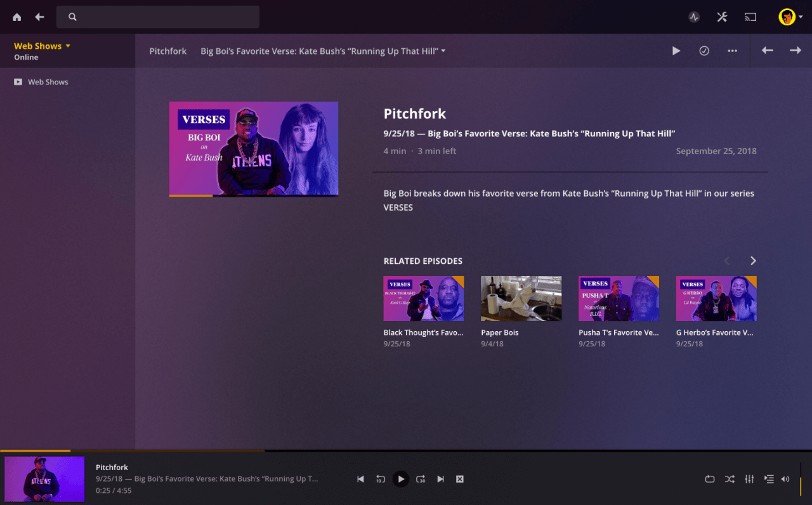
Task: Open the activity status icon
Action: point(693,17)
